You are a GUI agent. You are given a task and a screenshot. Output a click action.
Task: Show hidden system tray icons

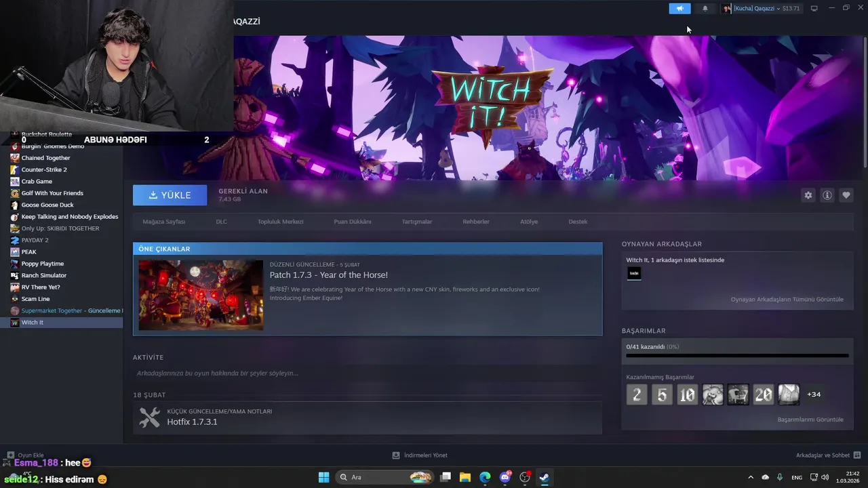click(750, 477)
